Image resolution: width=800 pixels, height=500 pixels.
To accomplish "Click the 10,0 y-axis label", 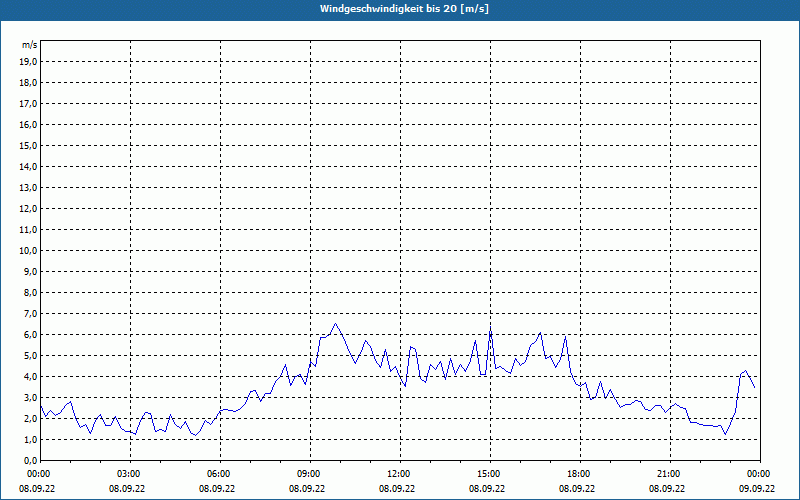I will (28, 251).
